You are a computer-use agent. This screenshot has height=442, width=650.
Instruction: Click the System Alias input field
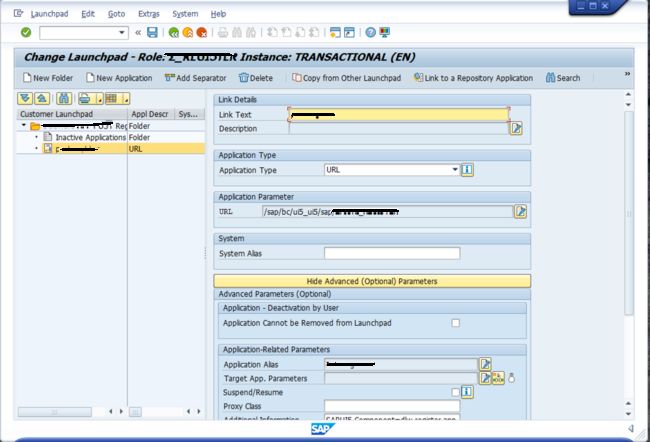[x=392, y=253]
